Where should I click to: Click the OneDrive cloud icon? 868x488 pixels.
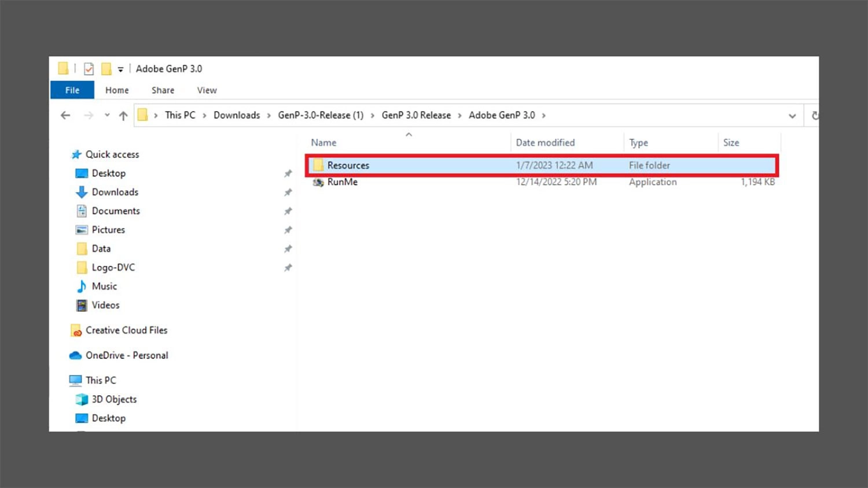tap(75, 355)
